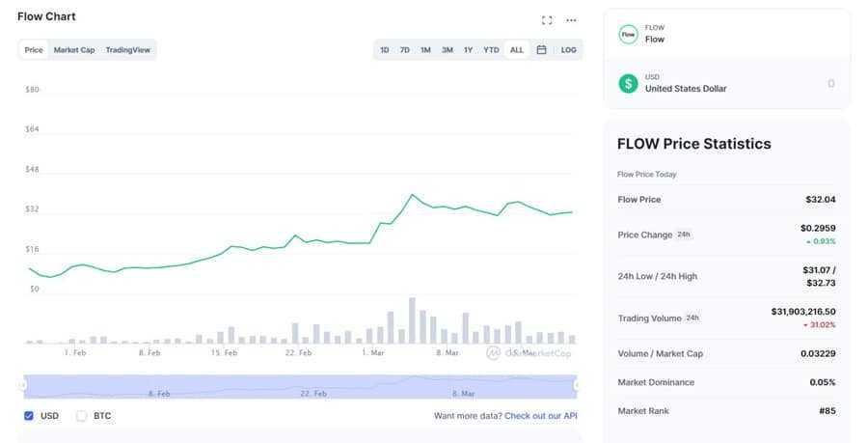This screenshot has height=443, width=868.
Task: Select the ALL time range
Action: pyautogui.click(x=517, y=49)
